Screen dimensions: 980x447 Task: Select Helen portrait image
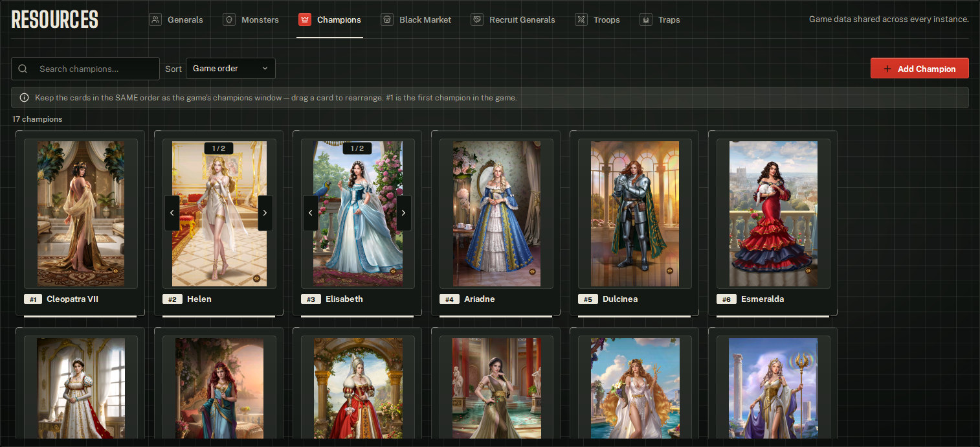(x=219, y=214)
